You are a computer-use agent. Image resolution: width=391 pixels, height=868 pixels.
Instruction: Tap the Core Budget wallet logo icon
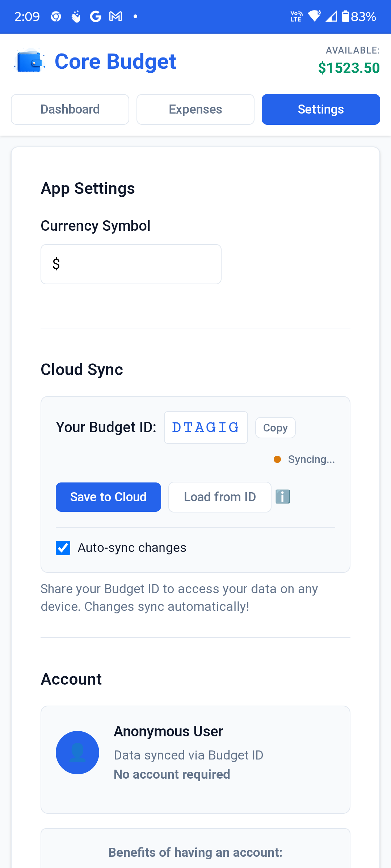coord(30,61)
